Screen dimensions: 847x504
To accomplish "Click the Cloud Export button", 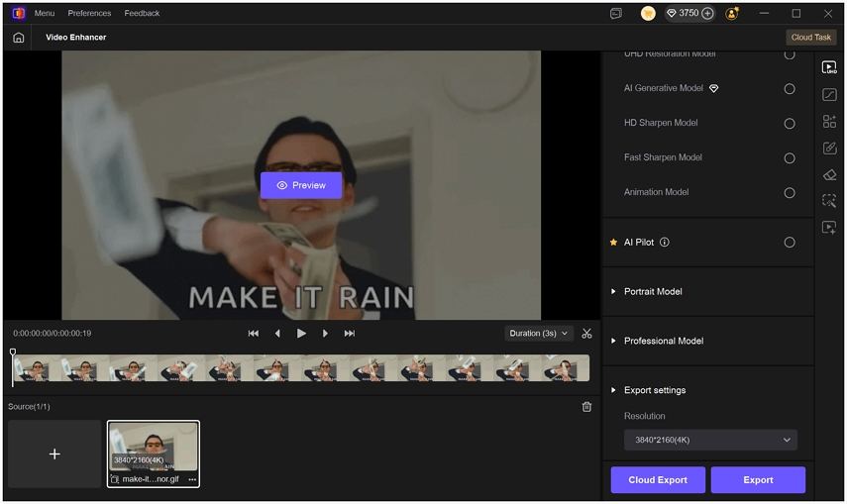I will [x=658, y=479].
